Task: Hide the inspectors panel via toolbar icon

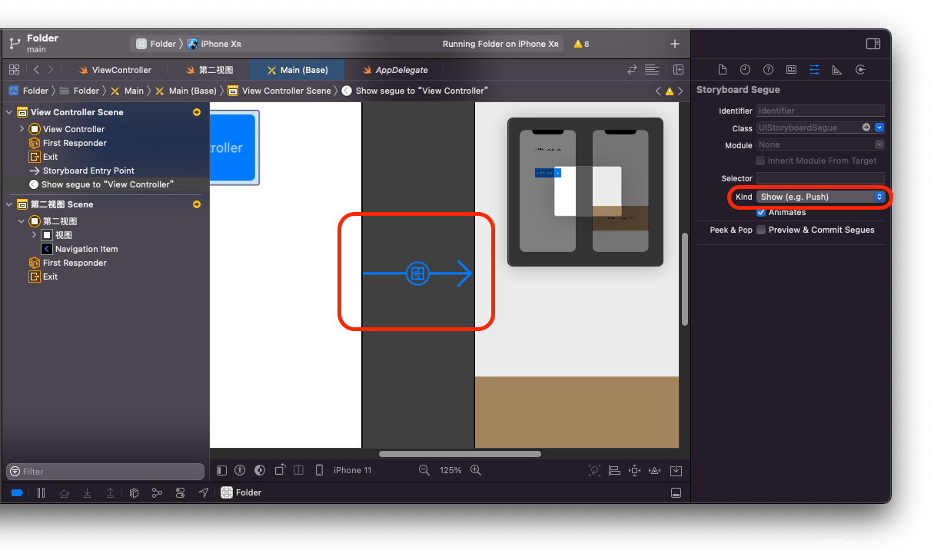Action: click(873, 44)
